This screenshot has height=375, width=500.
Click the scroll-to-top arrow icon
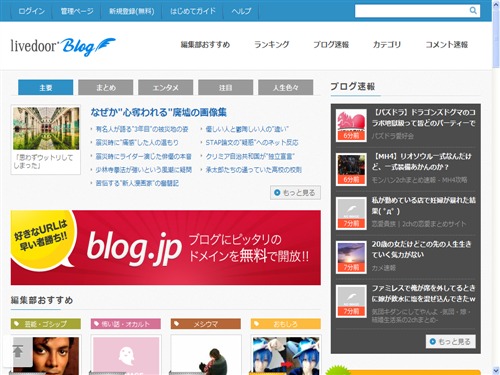click(18, 351)
